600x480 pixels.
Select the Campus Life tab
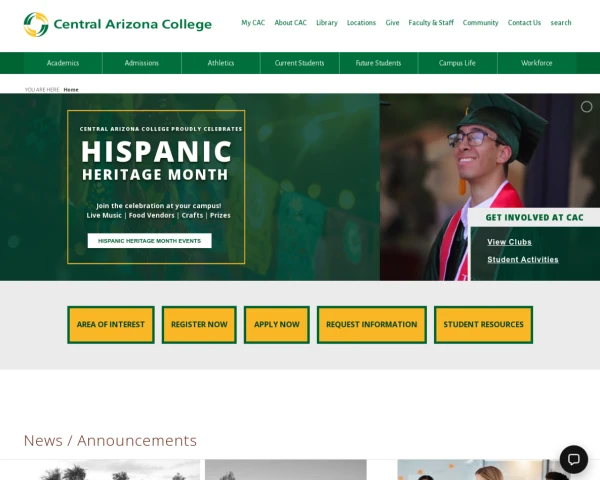tap(457, 63)
